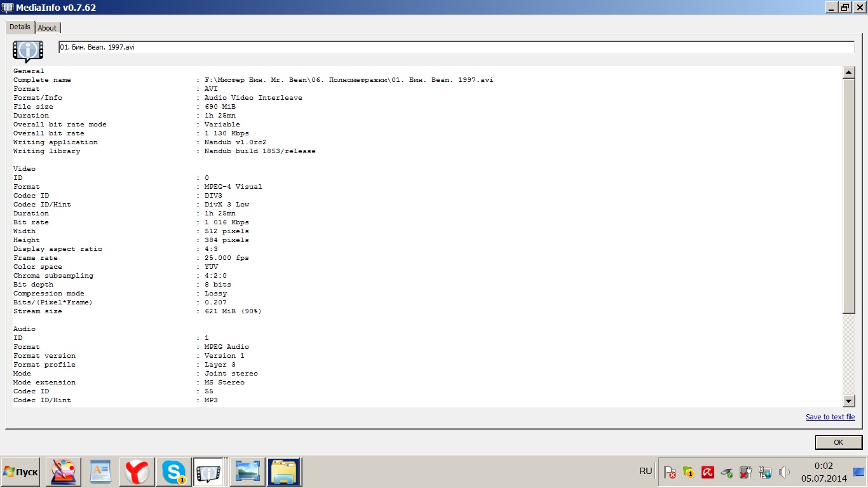Open the network connection tray icon
This screenshot has height=488, width=868.
(x=765, y=472)
